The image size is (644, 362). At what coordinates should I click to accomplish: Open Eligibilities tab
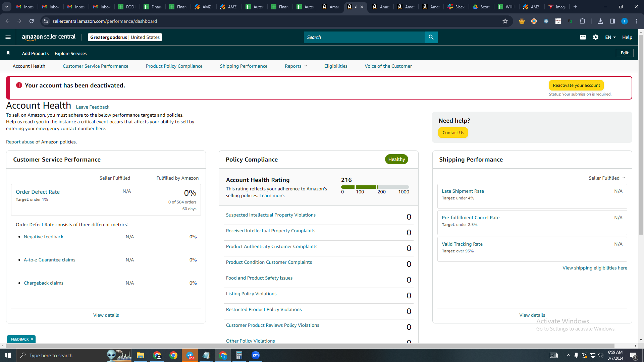coord(336,66)
